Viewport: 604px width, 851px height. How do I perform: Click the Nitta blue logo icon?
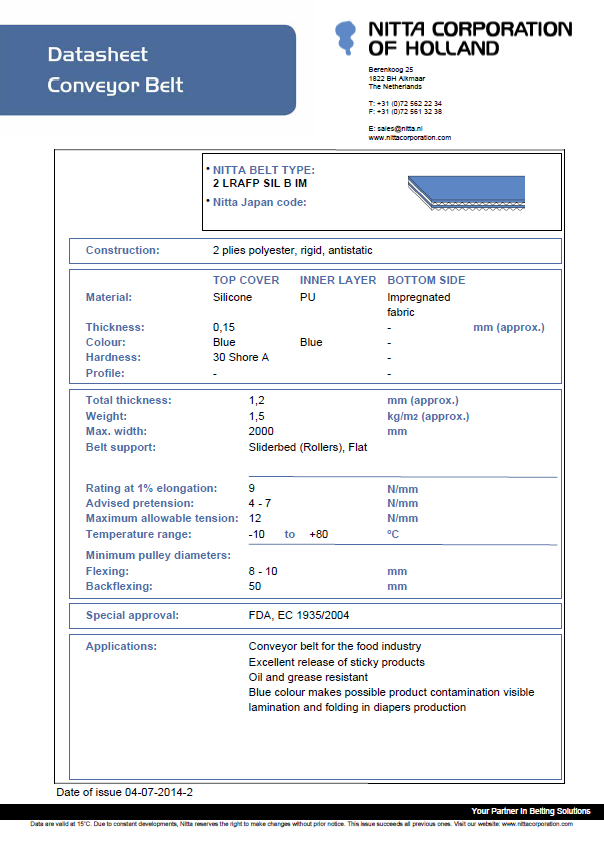pos(345,37)
